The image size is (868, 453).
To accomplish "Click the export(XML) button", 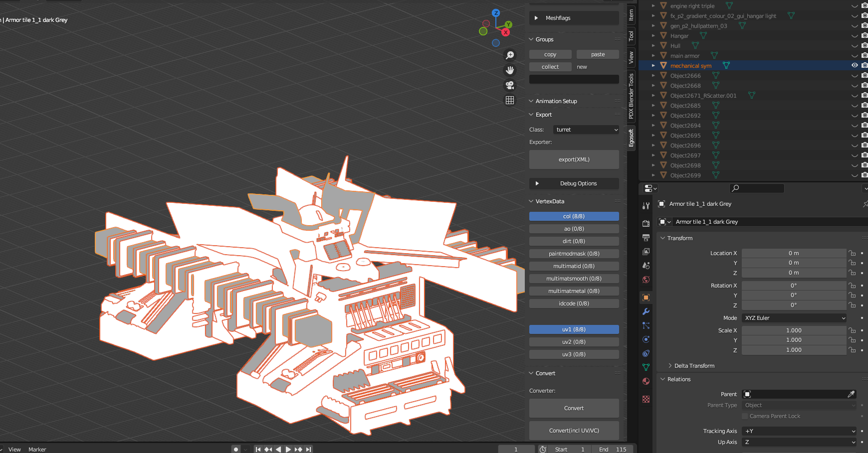I will pos(574,159).
